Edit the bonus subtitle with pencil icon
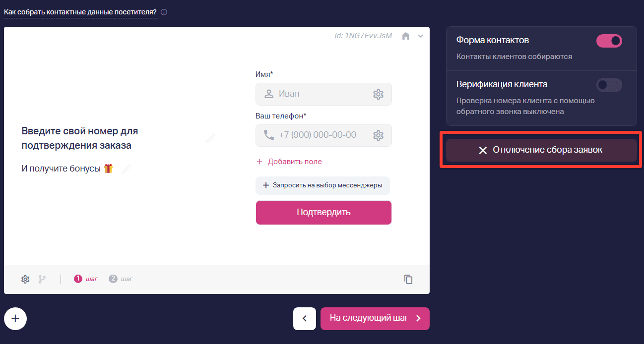The height and width of the screenshot is (344, 644). (x=126, y=169)
